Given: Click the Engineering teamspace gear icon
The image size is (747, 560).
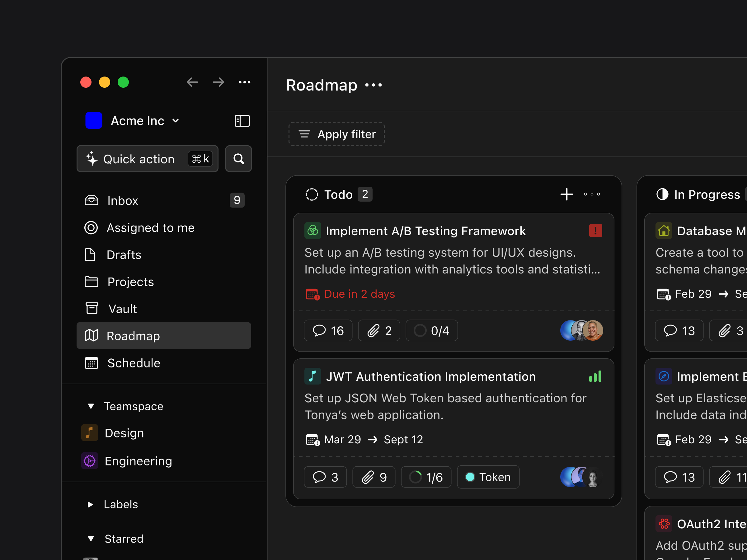Looking at the screenshot, I should point(89,461).
